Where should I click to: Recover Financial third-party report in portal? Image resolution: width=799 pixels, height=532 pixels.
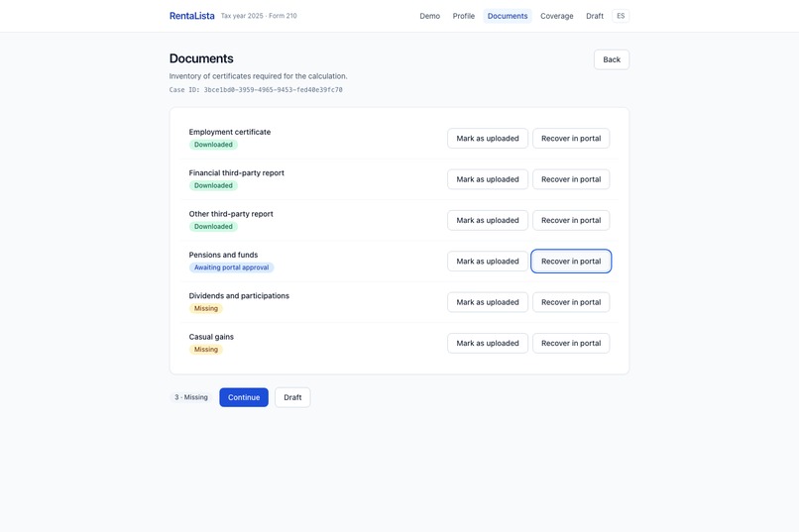tap(571, 179)
